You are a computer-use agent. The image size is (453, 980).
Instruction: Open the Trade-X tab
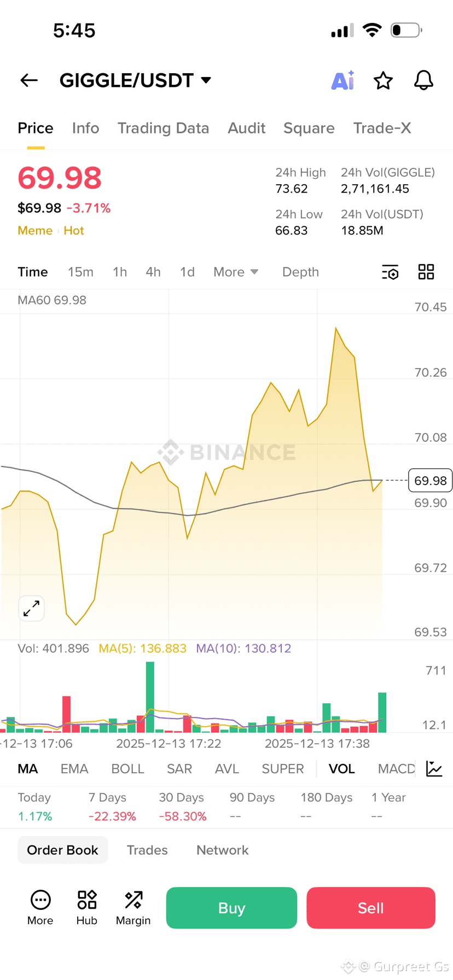pyautogui.click(x=382, y=128)
